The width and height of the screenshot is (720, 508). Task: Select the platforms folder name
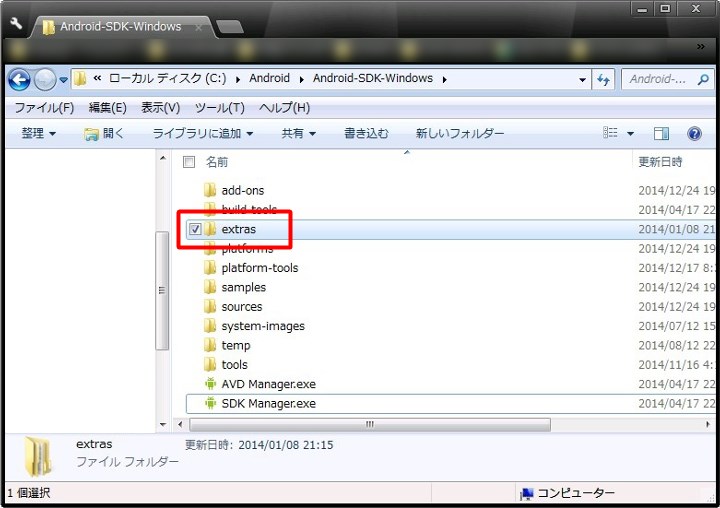(x=248, y=248)
